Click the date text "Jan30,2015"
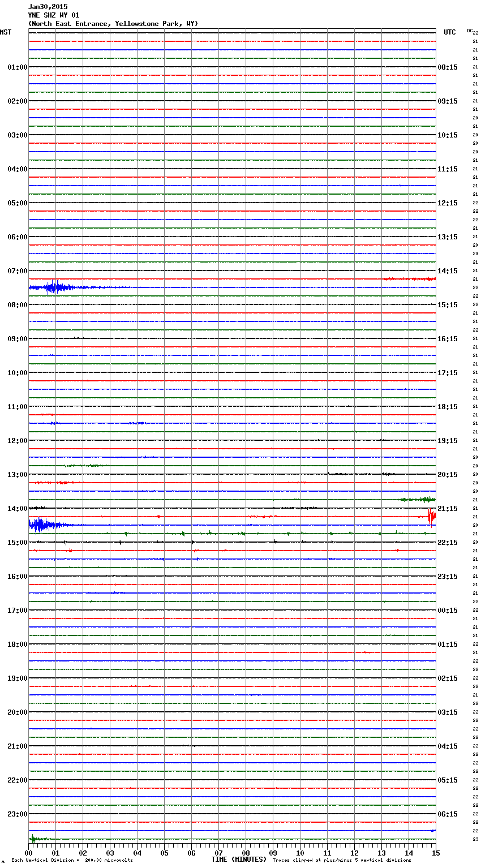The height and width of the screenshot is (868, 481). tap(48, 7)
